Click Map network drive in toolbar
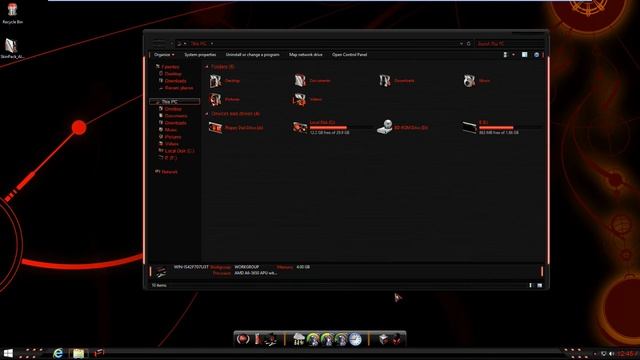The width and height of the screenshot is (640, 360). tap(306, 55)
